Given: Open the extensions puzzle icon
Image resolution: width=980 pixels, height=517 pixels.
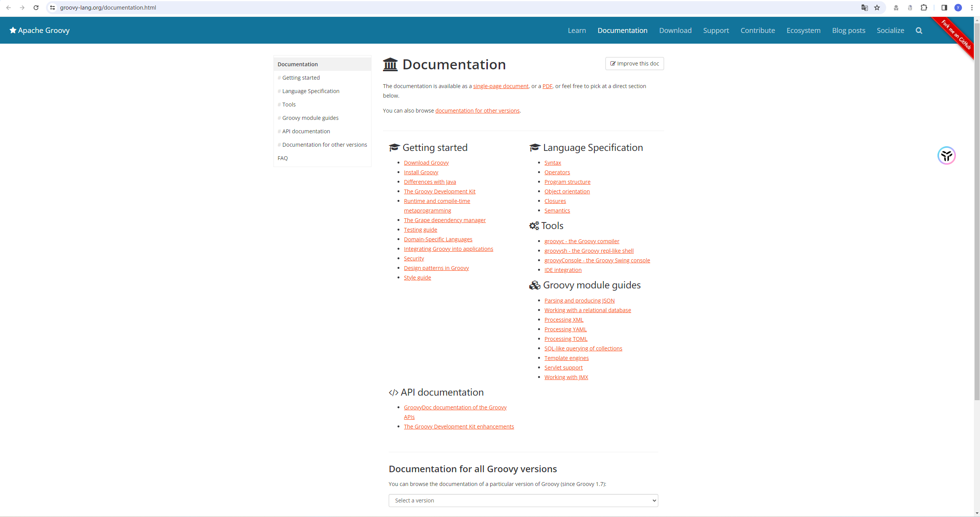Looking at the screenshot, I should (x=924, y=8).
